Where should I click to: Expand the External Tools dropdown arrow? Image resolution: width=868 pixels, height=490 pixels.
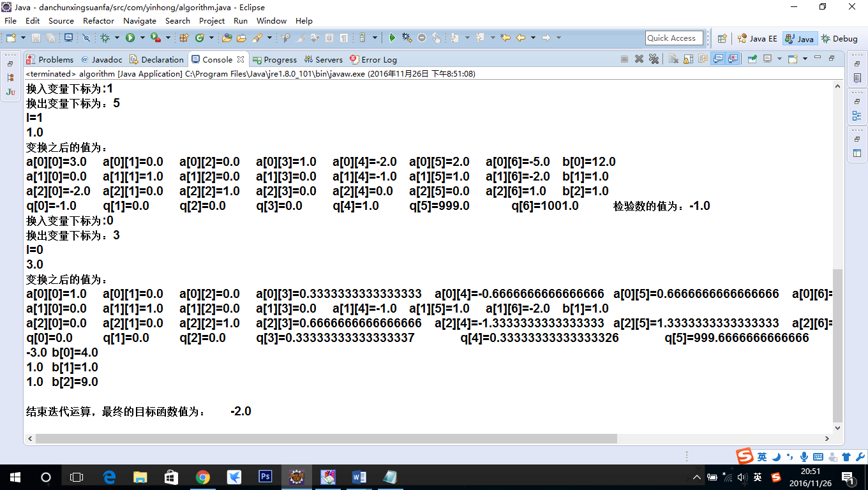pyautogui.click(x=168, y=38)
